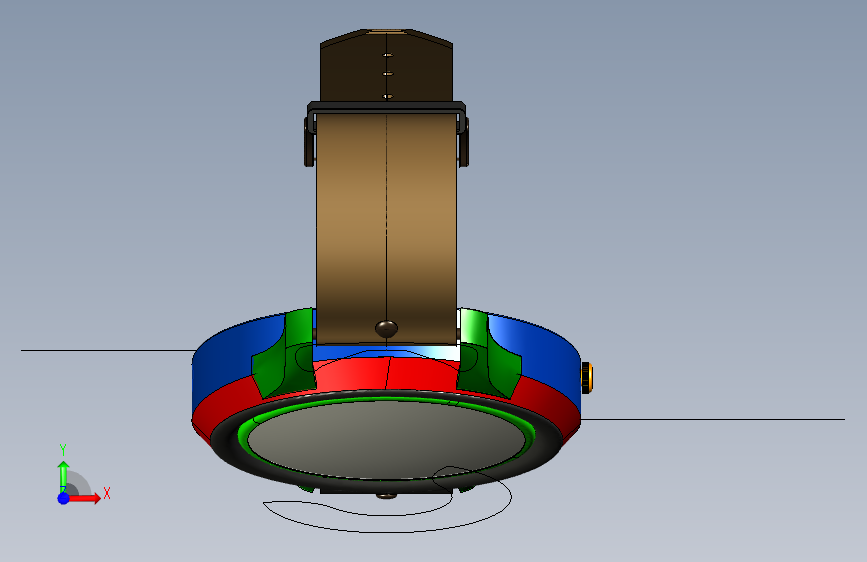Select the orange crown knob on the watch
The image size is (867, 562).
587,378
